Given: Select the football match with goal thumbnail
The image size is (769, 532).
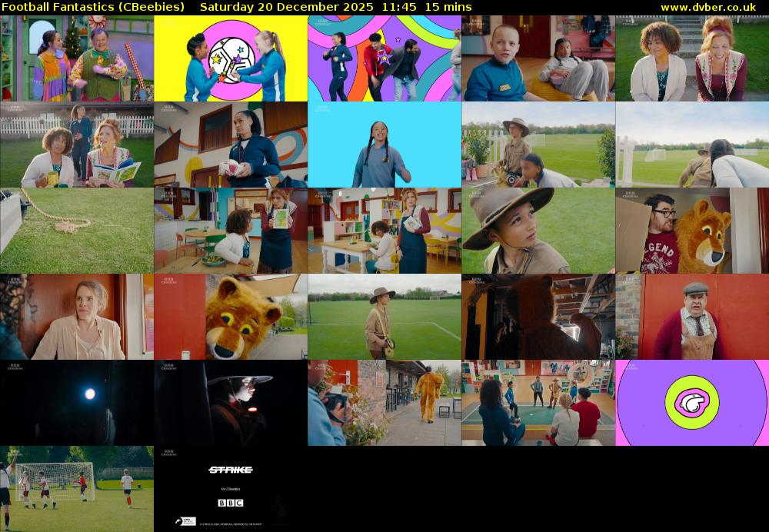Looking at the screenshot, I should coord(77,489).
